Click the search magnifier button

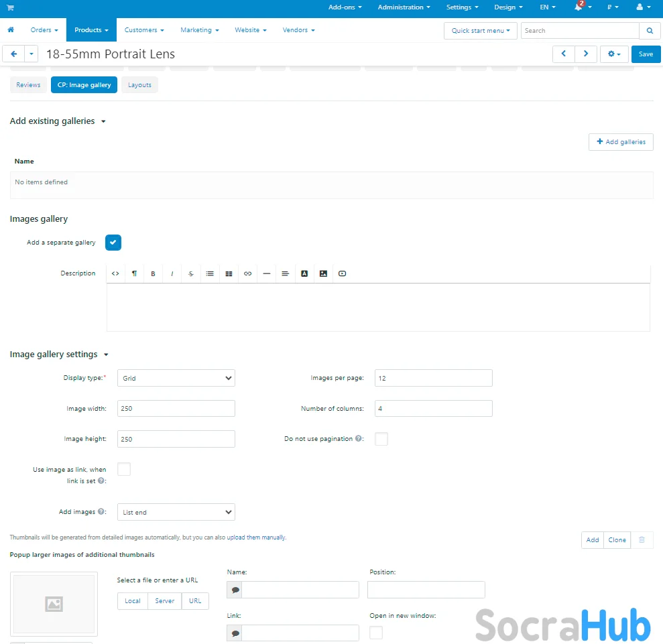tap(650, 30)
